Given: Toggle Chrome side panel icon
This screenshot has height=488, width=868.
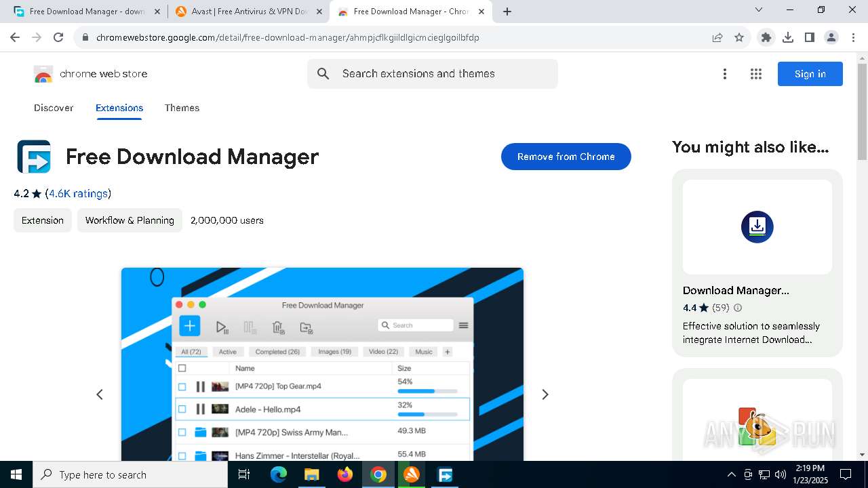Looking at the screenshot, I should click(810, 37).
